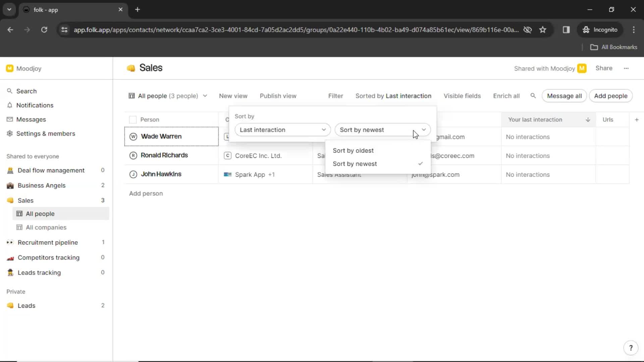Click the help question mark icon
This screenshot has height=362, width=644.
click(x=632, y=348)
